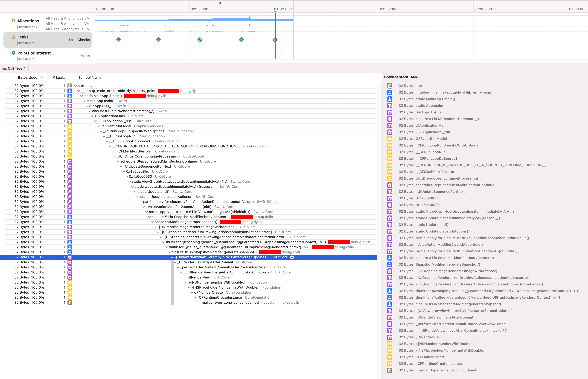Click the icon beside GSEventRunModal in Heaviest Stack Trace

(x=390, y=139)
